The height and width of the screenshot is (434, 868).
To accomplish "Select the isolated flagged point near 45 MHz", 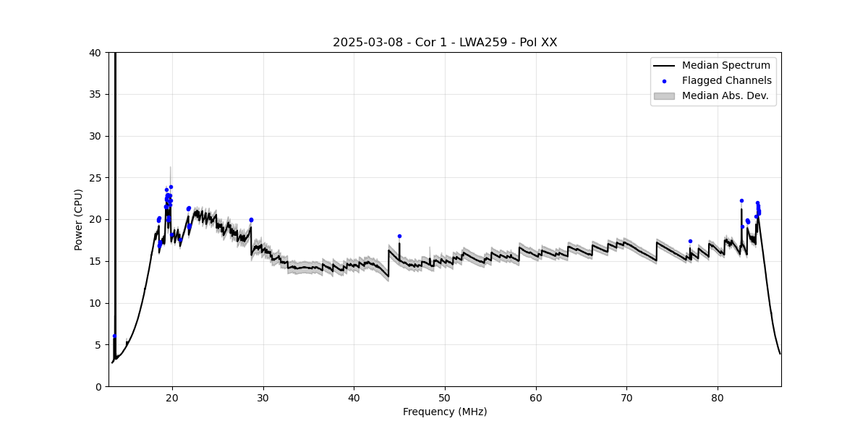I will click(399, 237).
